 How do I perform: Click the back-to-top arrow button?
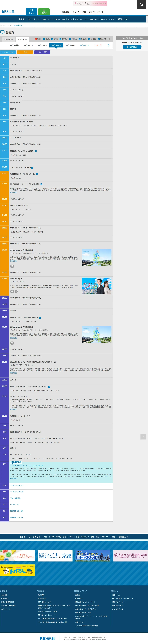(x=143, y=437)
